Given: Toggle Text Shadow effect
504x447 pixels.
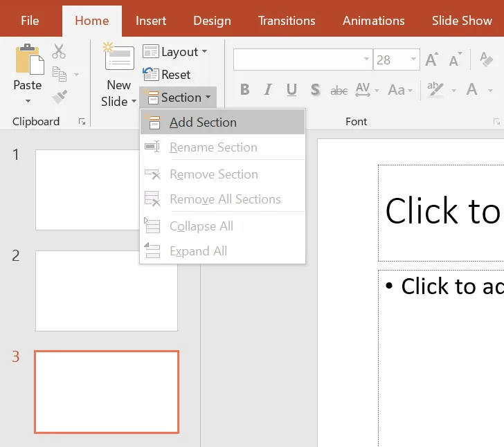Looking at the screenshot, I should pos(315,90).
